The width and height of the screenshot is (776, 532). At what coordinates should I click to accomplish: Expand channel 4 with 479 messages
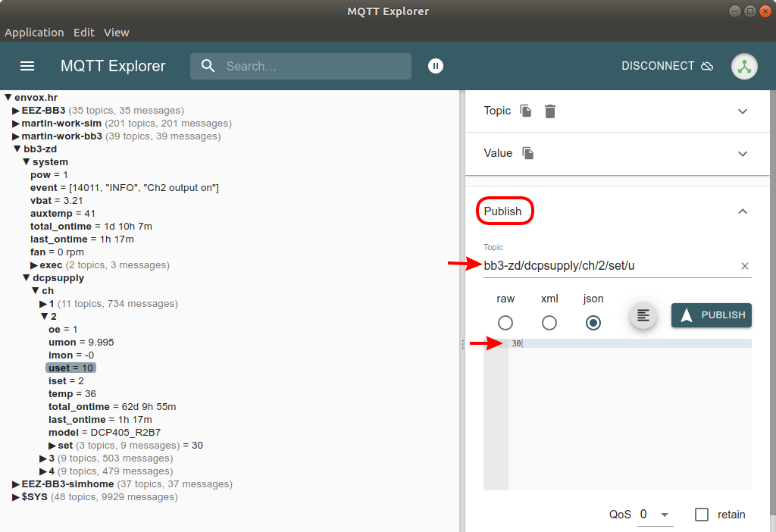pos(43,471)
